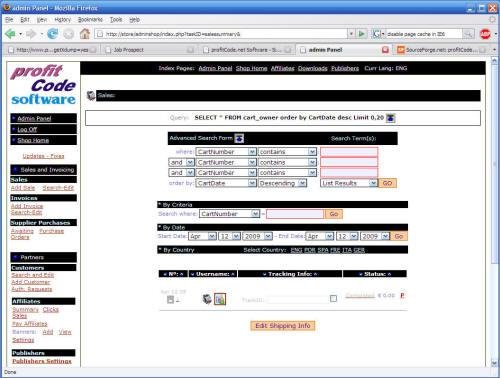The height and width of the screenshot is (378, 500).
Task: Click the By Criteria search value field
Action: coord(295,214)
